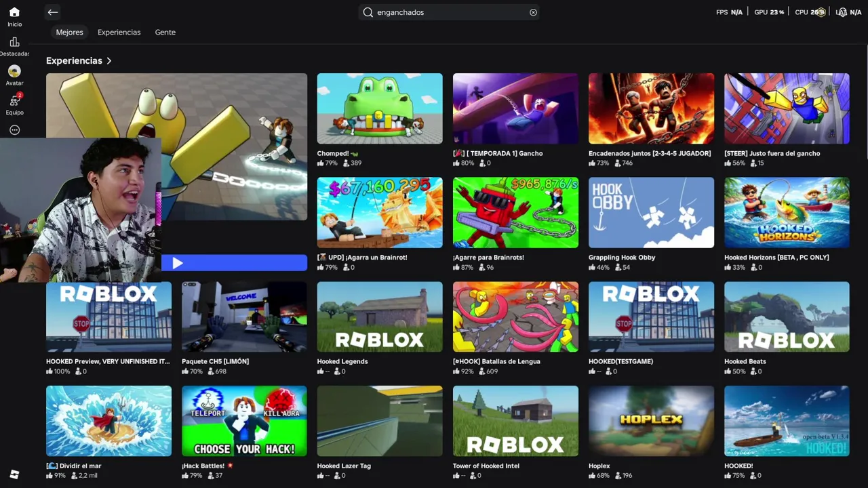Image resolution: width=868 pixels, height=488 pixels.
Task: Click the GPU 23% indicator
Action: coord(769,12)
